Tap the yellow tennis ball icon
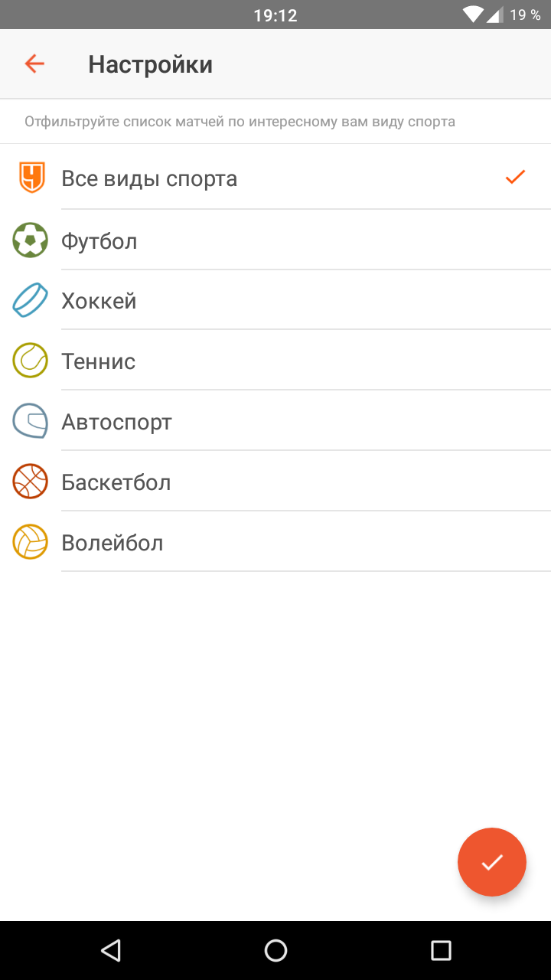The height and width of the screenshot is (980, 551). coord(31,361)
